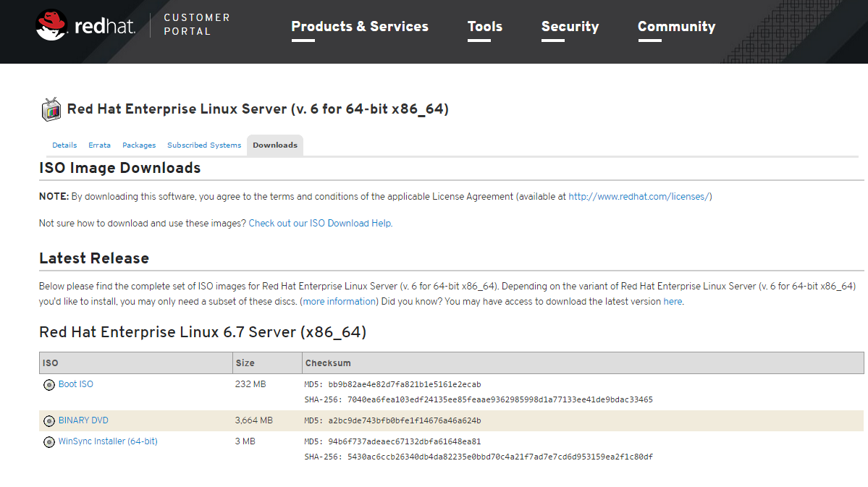
Task: Open the Products & Services menu
Action: click(360, 27)
